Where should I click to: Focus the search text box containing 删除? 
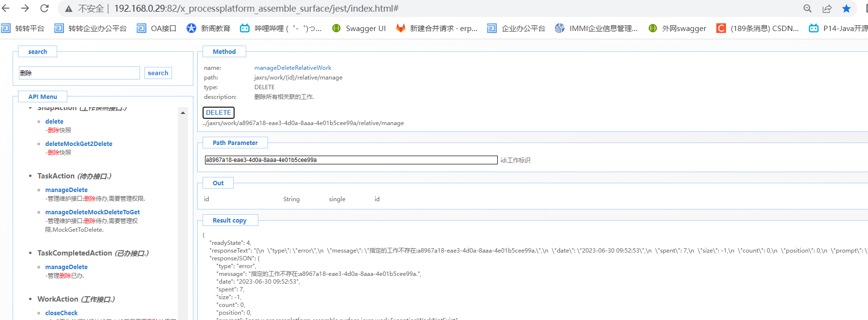coord(79,73)
